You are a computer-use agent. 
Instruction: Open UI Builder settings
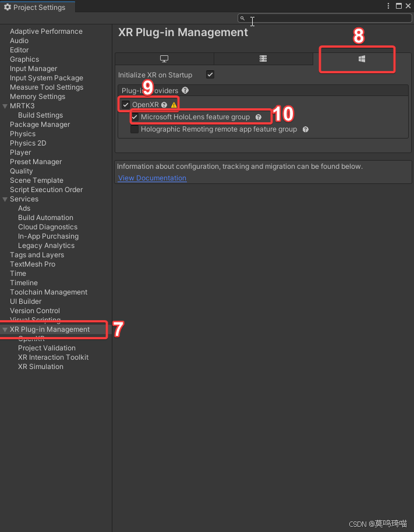tap(26, 302)
